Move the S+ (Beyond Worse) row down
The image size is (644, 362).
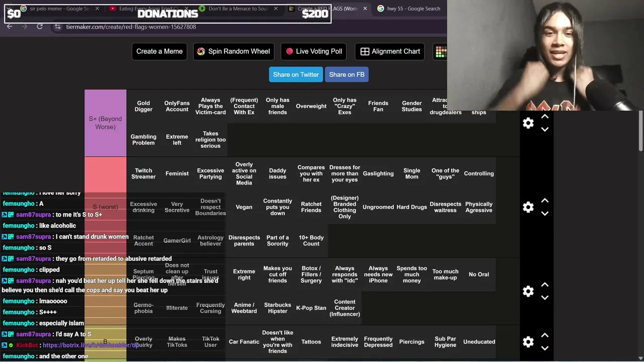point(545,129)
